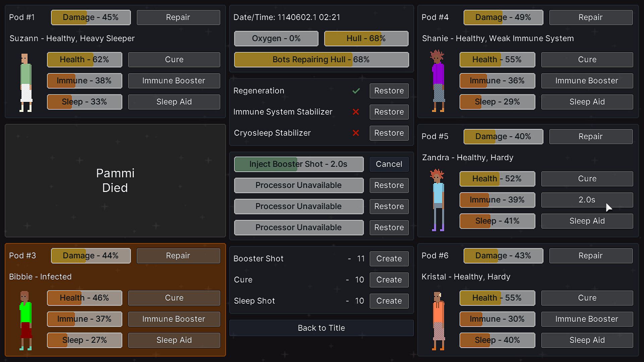Click the green Regeneration checkmark
This screenshot has width=644, height=362.
coord(356,91)
